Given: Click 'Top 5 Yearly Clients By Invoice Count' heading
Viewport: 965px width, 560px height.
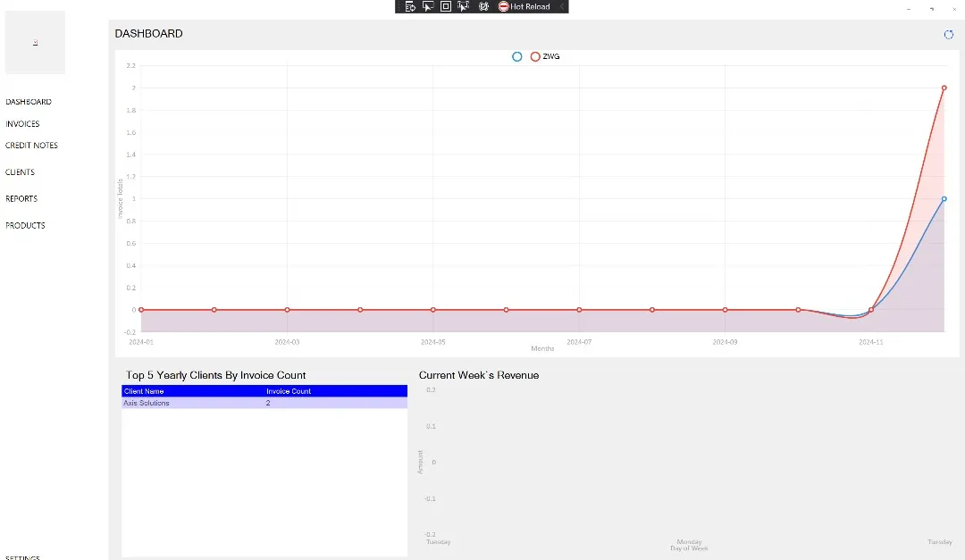Looking at the screenshot, I should coord(215,375).
